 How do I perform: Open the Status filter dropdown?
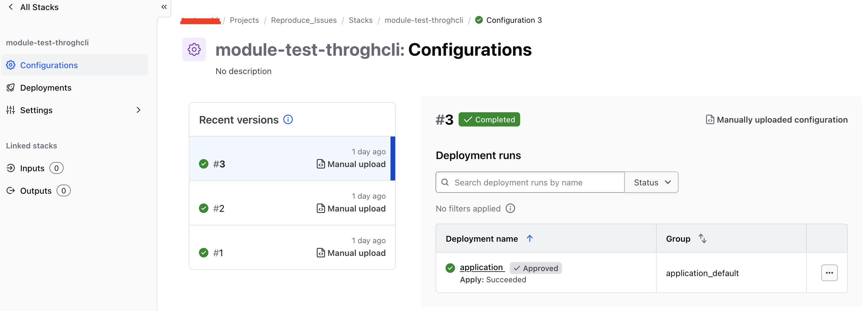pos(651,182)
